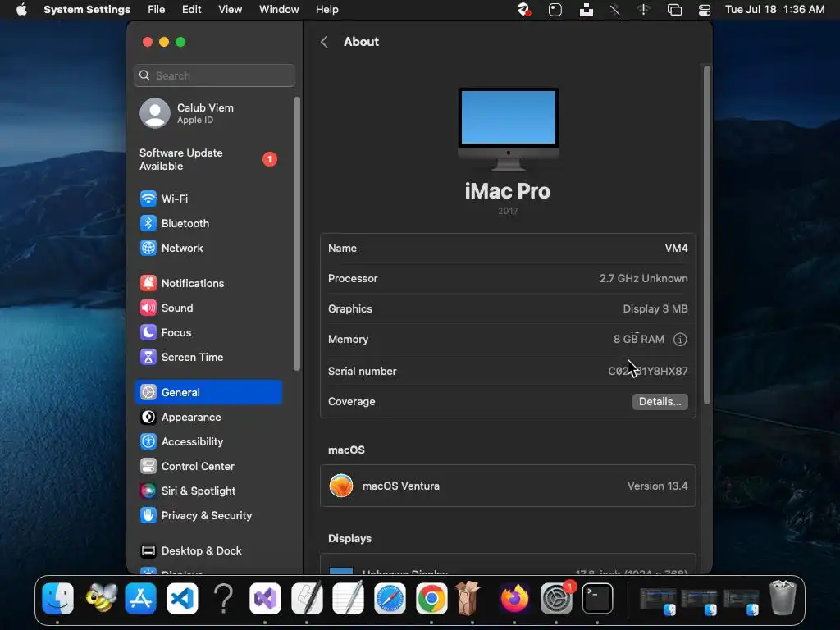Open Software Update Available notice
The image size is (840, 630).
click(208, 160)
